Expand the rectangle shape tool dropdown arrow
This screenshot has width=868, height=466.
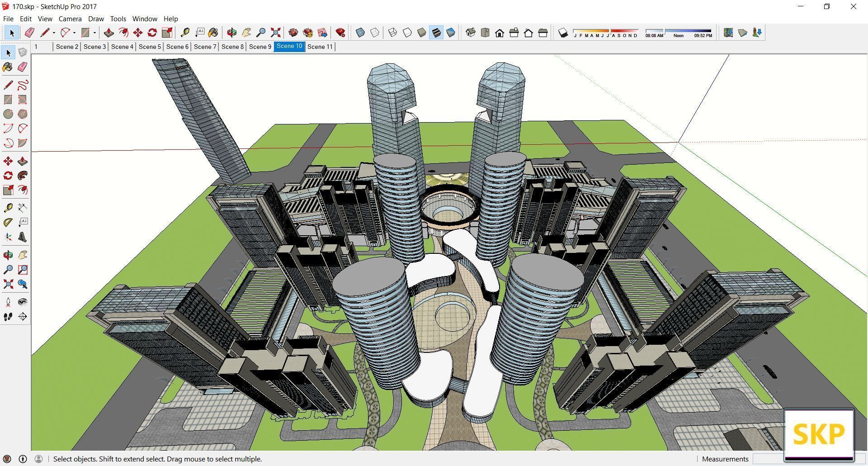pos(94,33)
